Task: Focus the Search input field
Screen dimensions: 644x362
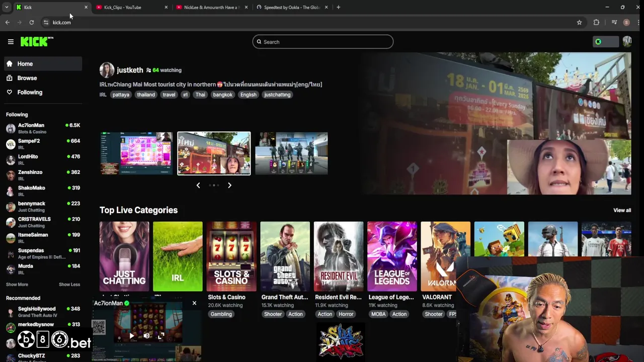Action: point(323,42)
